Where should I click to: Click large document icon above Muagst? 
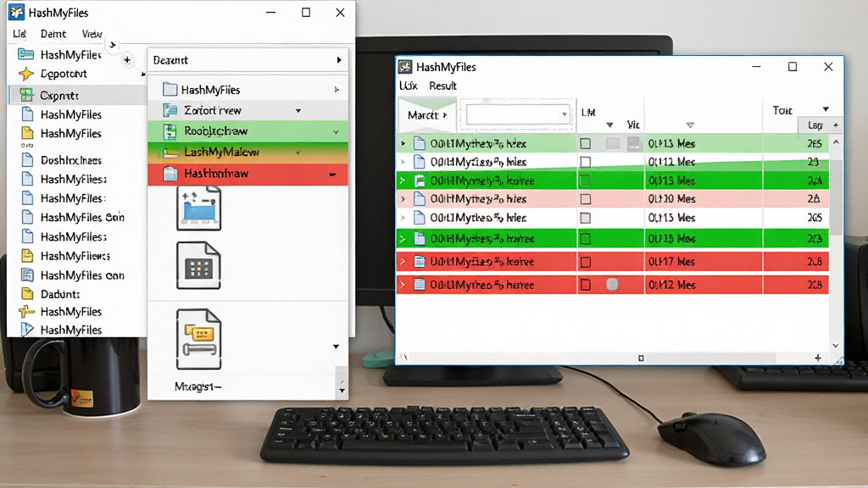(198, 339)
